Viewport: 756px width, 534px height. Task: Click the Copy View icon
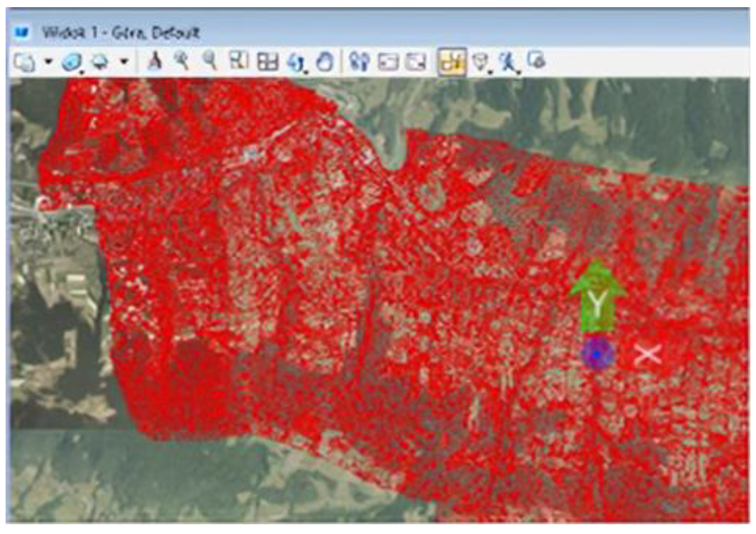[537, 60]
